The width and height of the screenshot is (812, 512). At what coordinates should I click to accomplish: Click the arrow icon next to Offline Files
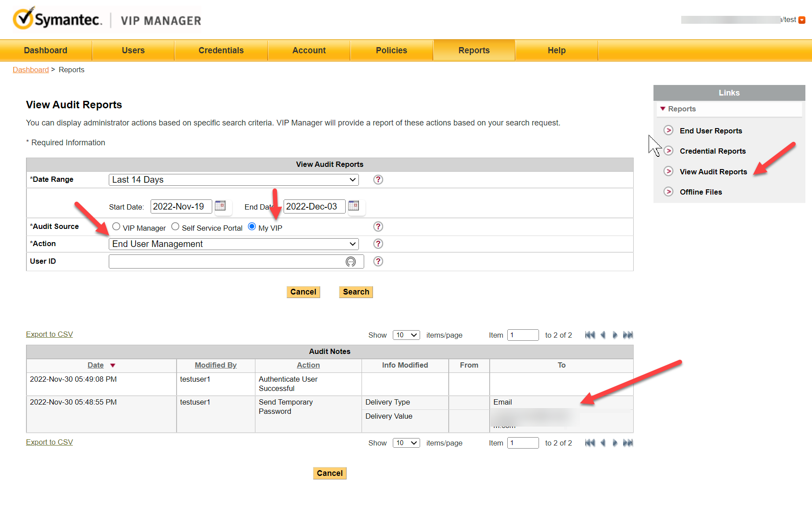pyautogui.click(x=668, y=192)
